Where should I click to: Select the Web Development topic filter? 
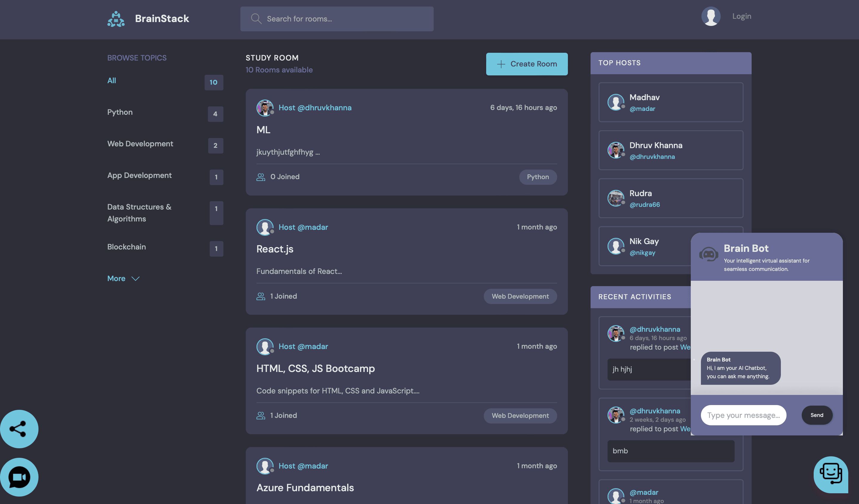coord(140,144)
